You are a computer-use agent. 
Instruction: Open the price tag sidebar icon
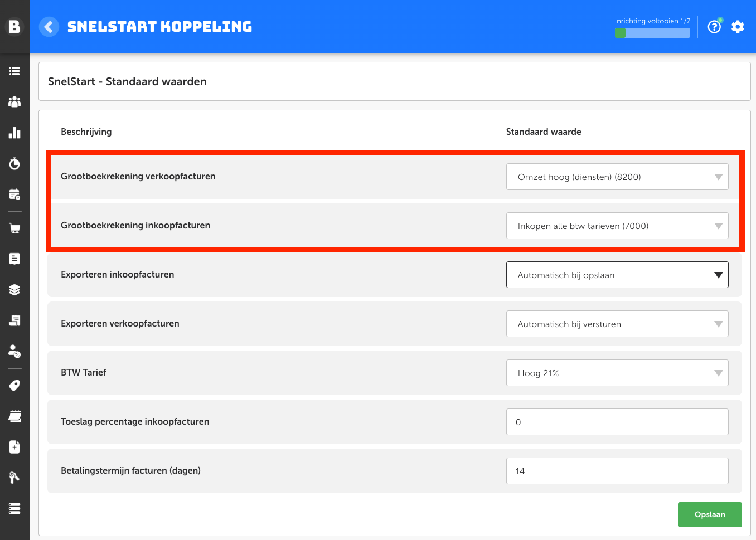[x=14, y=386]
